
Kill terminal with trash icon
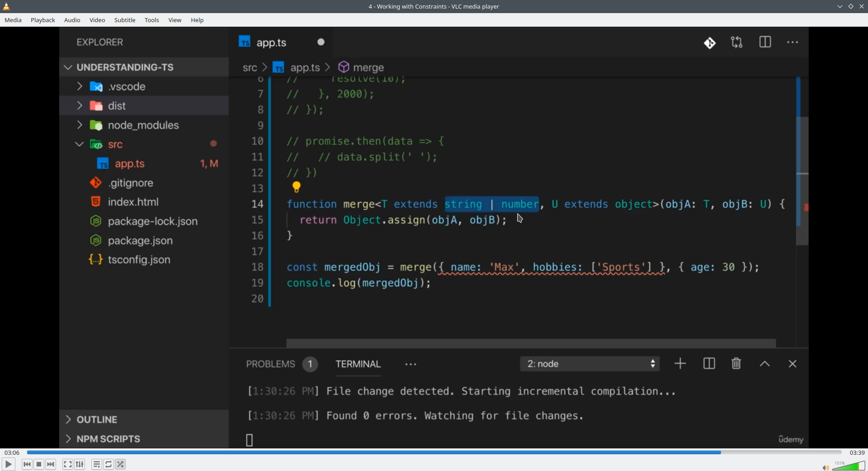point(736,364)
